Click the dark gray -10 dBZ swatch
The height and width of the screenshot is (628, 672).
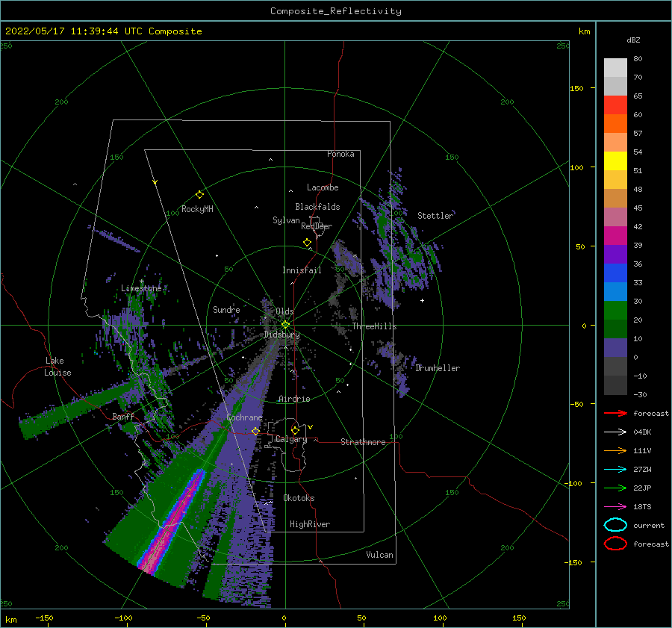point(615,385)
